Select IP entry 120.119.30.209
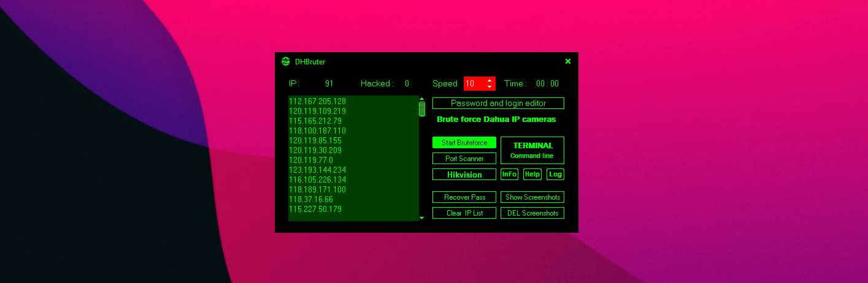This screenshot has height=283, width=868. tap(315, 150)
